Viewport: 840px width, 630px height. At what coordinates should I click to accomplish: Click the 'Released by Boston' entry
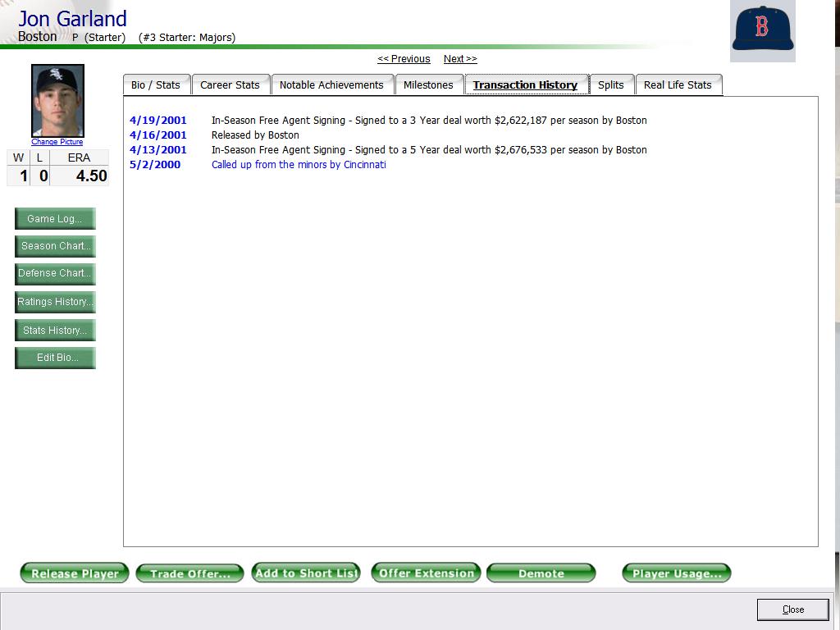256,135
